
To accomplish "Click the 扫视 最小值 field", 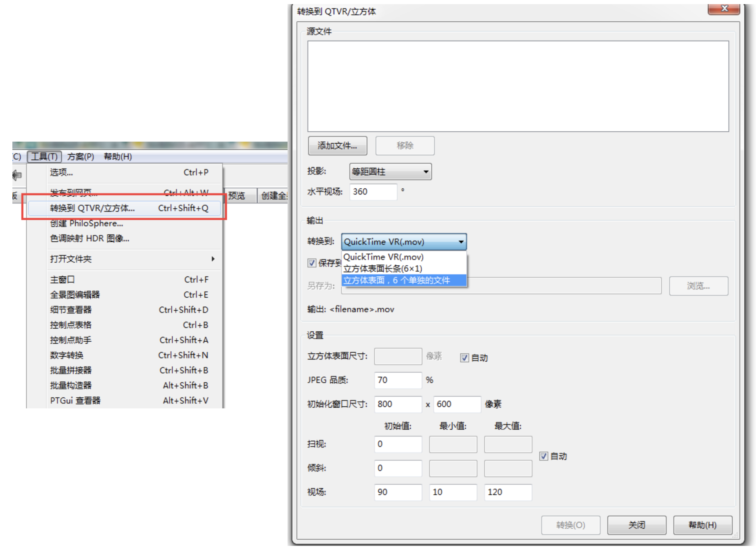I will tap(453, 444).
